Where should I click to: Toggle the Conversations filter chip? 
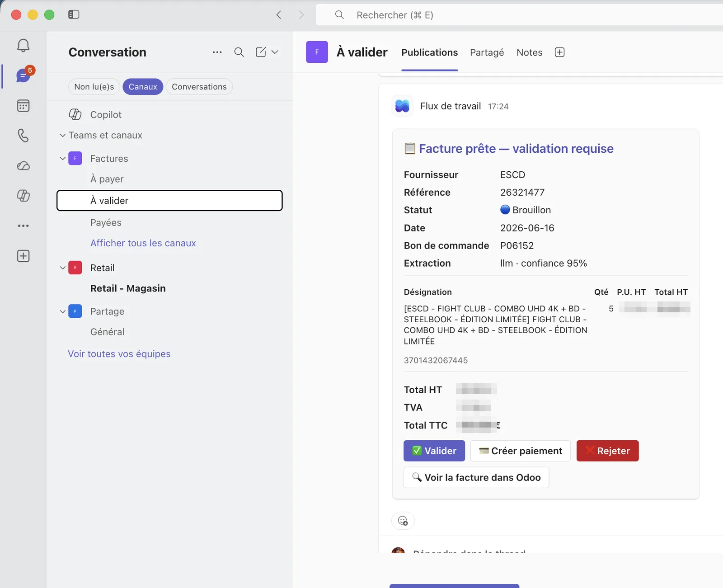(x=199, y=86)
